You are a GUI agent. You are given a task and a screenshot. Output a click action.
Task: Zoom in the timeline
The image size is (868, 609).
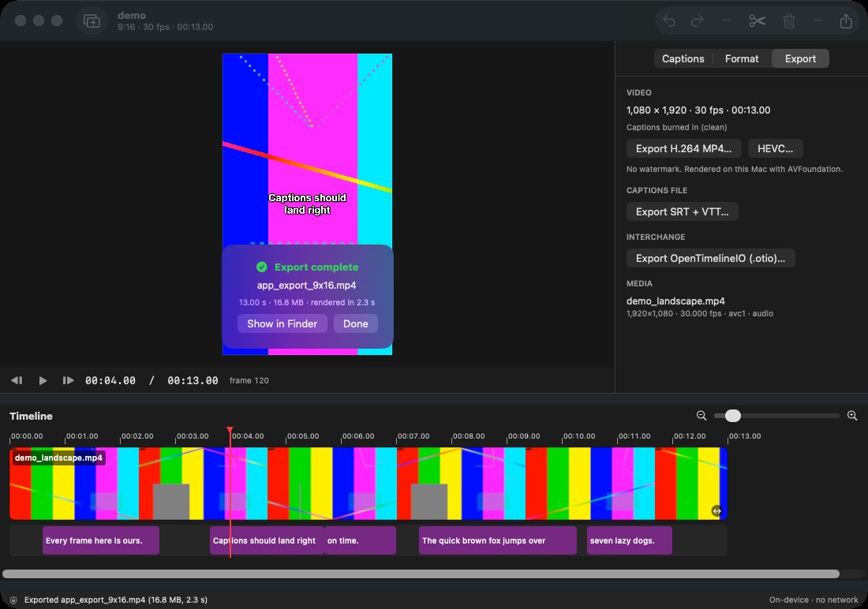tap(852, 415)
